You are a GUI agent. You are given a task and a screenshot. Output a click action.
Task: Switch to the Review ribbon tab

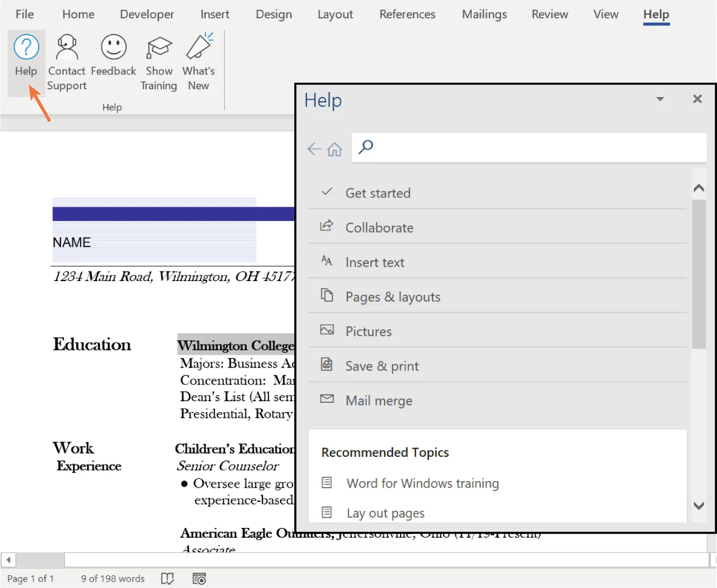pyautogui.click(x=549, y=14)
